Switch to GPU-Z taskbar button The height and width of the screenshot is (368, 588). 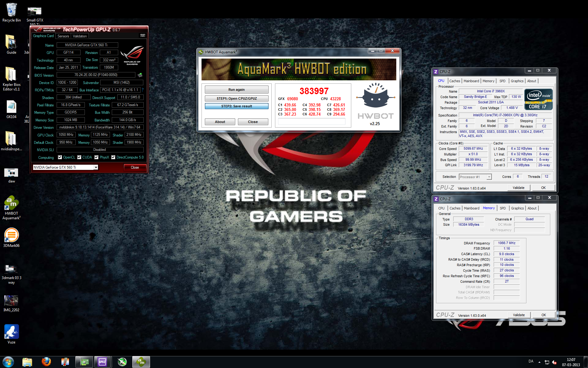pyautogui.click(x=84, y=362)
